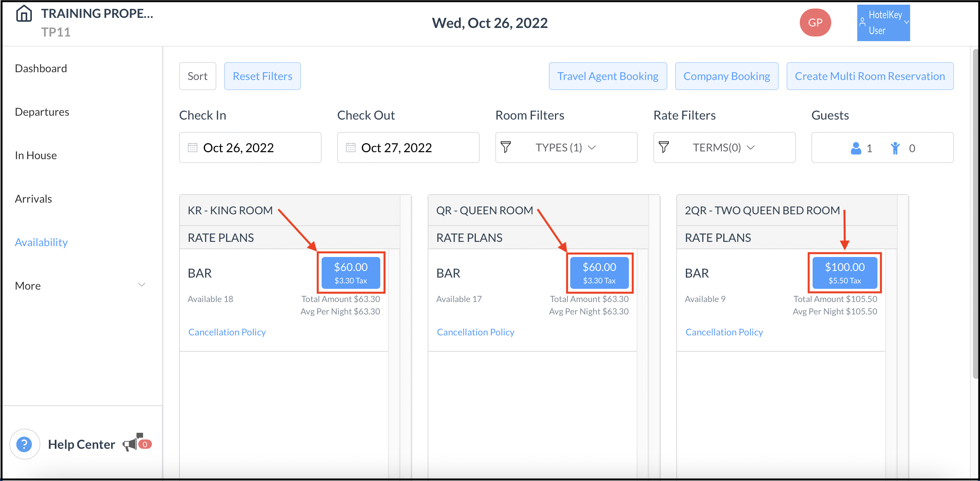Image resolution: width=980 pixels, height=481 pixels.
Task: Open the TERMS rate filter dropdown
Action: click(x=723, y=148)
